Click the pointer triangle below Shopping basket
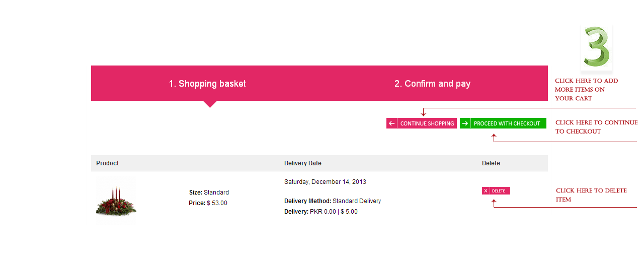Image resolution: width=644 pixels, height=257 pixels. coord(210,104)
